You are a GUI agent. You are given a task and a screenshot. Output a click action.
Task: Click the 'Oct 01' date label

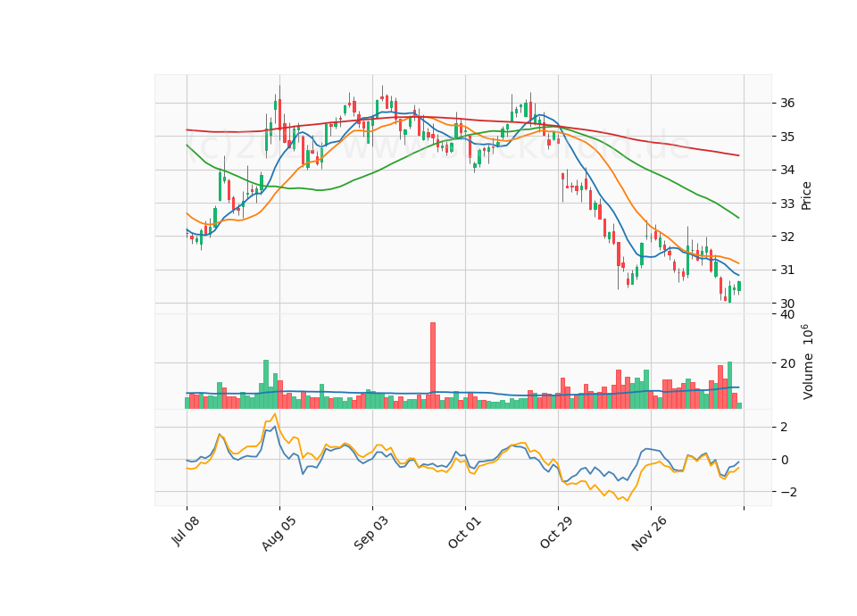[x=464, y=532]
